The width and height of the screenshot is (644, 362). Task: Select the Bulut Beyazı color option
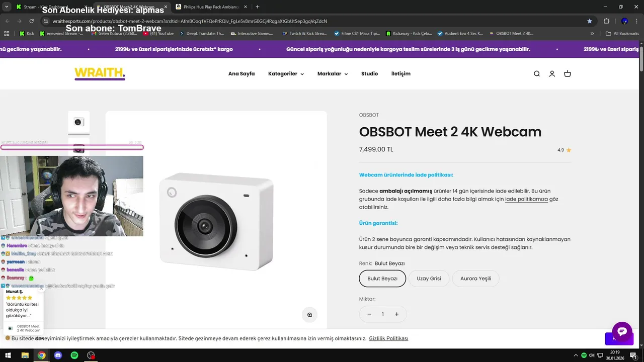pyautogui.click(x=382, y=279)
